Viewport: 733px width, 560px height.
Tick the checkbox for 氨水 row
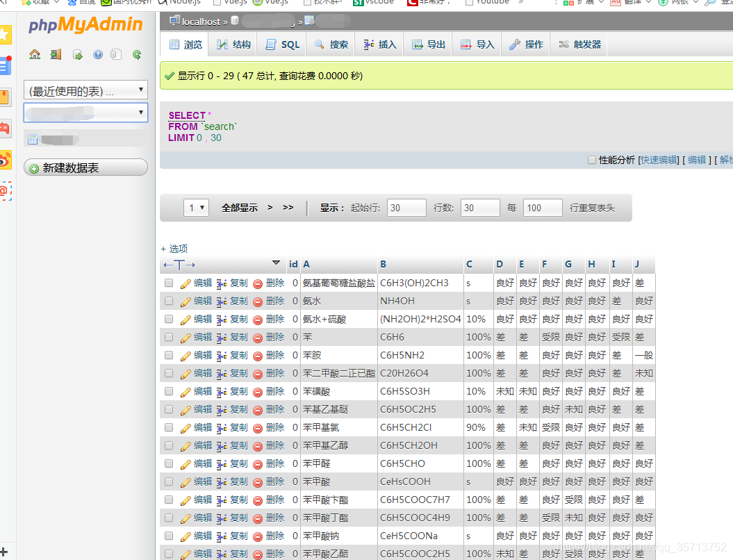pyautogui.click(x=169, y=301)
